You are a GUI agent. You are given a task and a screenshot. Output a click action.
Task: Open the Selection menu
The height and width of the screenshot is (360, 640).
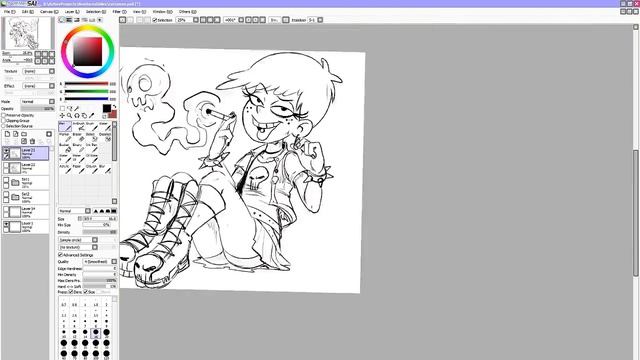tap(96, 12)
